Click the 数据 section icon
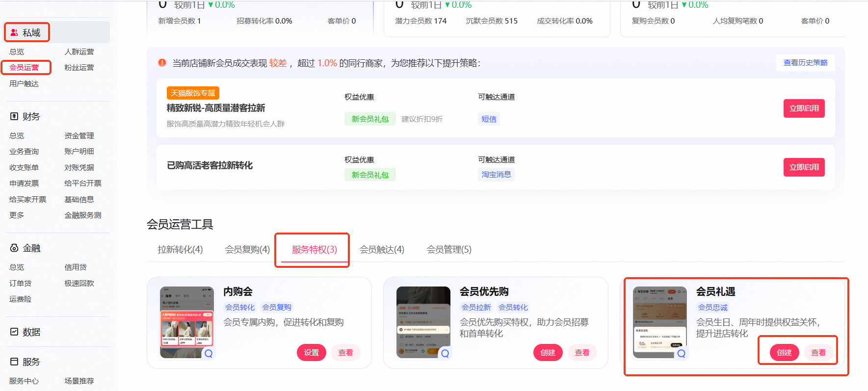The image size is (868, 391). tap(14, 332)
